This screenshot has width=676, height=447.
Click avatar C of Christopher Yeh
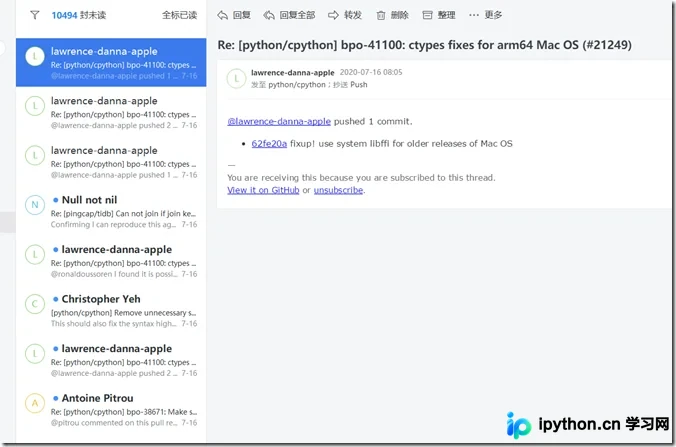[35, 304]
